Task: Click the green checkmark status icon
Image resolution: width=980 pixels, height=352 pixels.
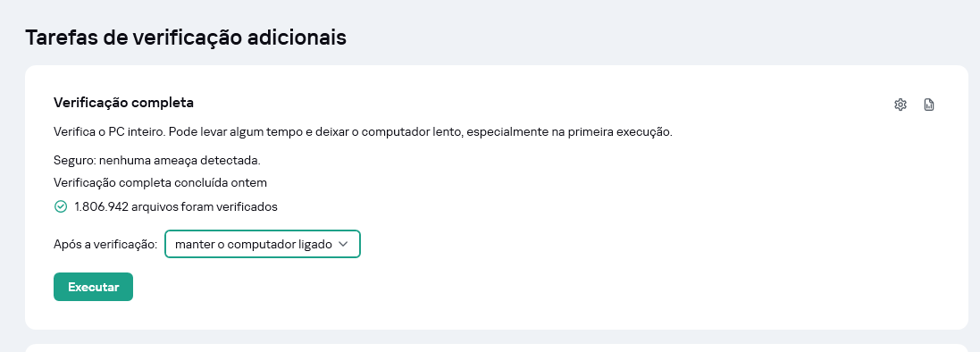Action: [x=61, y=206]
